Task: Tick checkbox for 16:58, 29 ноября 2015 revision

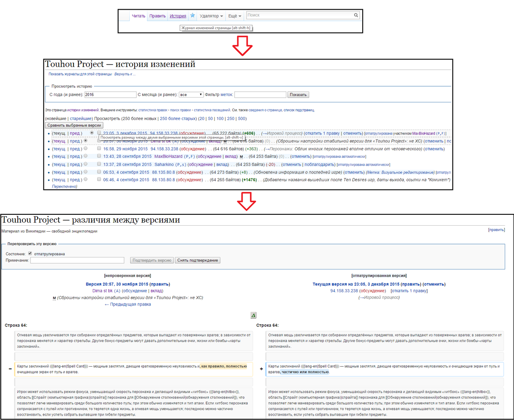Action: click(x=99, y=148)
